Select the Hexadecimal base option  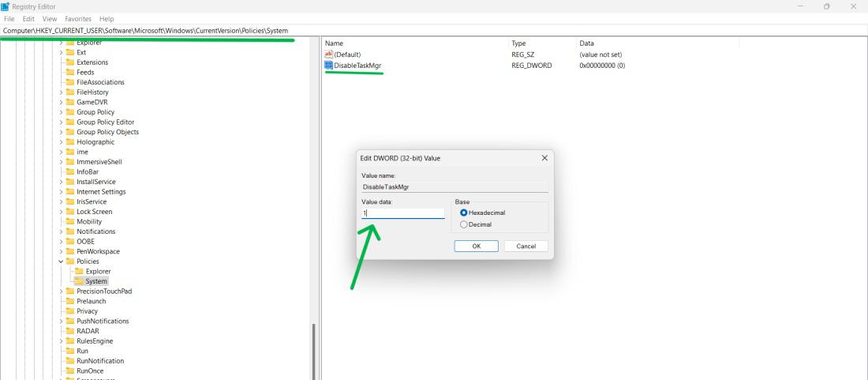464,213
